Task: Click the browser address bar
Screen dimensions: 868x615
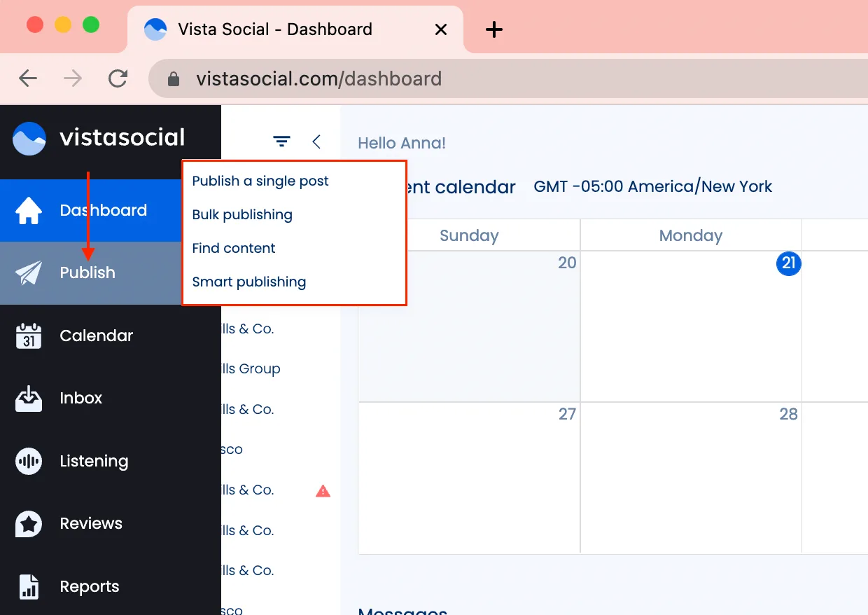Action: [x=319, y=78]
